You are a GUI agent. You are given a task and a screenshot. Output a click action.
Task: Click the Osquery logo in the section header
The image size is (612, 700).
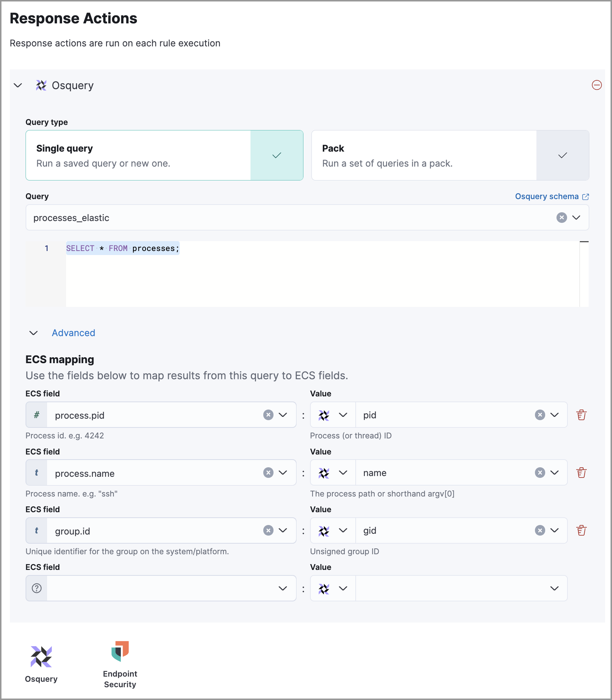pyautogui.click(x=41, y=85)
